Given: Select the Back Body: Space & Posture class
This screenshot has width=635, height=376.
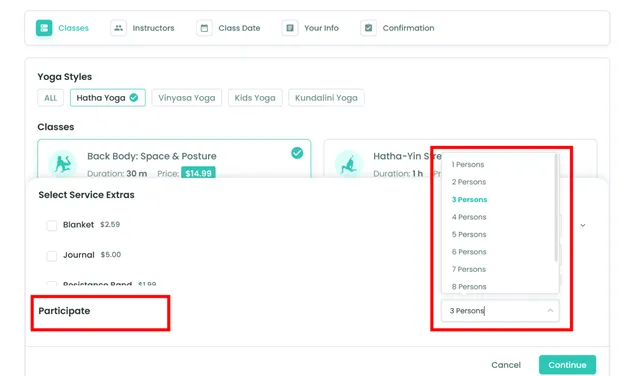Looking at the screenshot, I should (174, 159).
